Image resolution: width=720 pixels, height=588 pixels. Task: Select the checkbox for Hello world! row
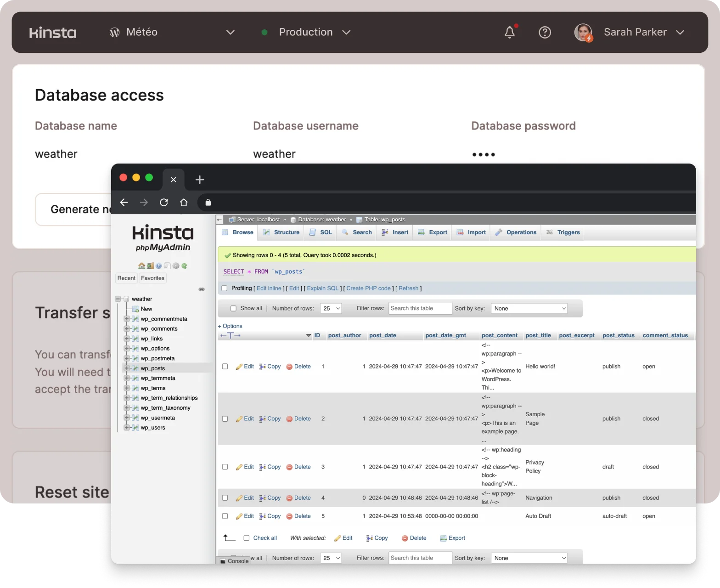pyautogui.click(x=225, y=367)
